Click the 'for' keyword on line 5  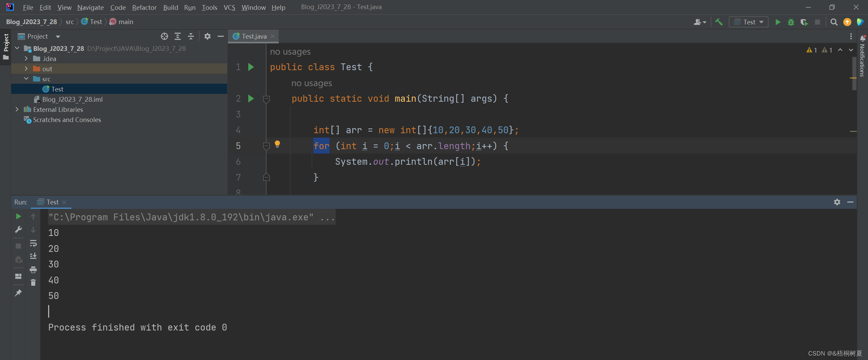(x=321, y=146)
